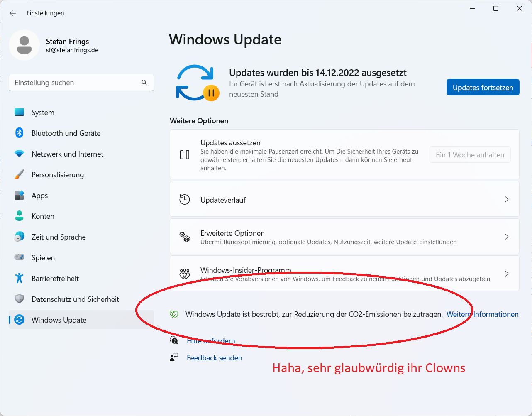This screenshot has height=416, width=532.
Task: Minimize the Einstellungen window
Action: [x=472, y=8]
